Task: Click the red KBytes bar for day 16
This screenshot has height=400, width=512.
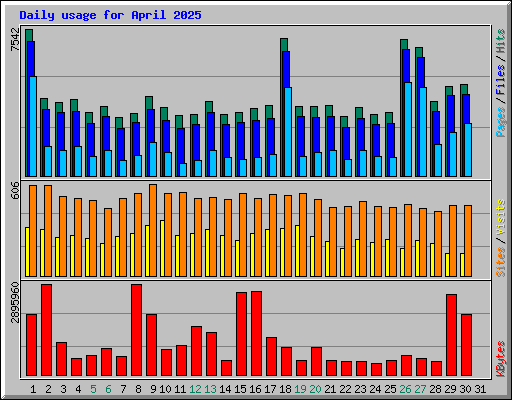Action: (257, 333)
